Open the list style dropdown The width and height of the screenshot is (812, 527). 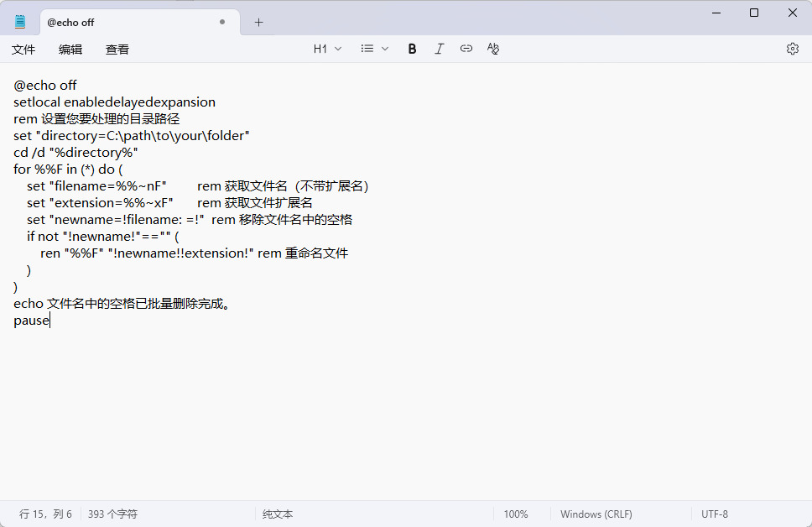(374, 49)
